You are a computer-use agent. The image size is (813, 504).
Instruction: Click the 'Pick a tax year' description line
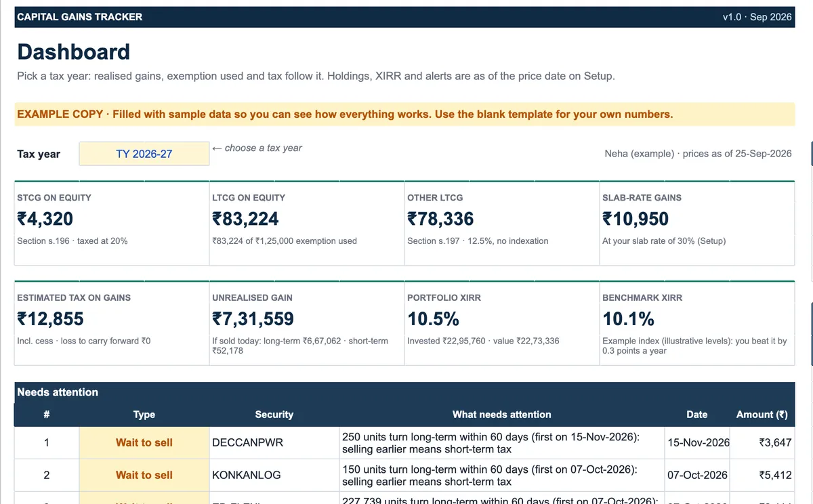[316, 76]
